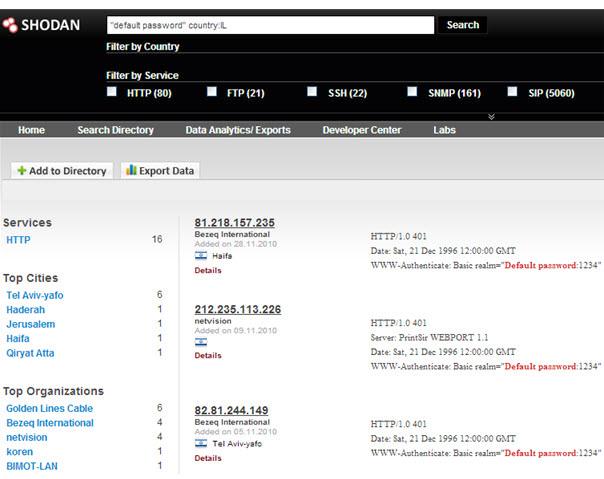Open the Labs menu item
604x479 pixels.
point(444,130)
